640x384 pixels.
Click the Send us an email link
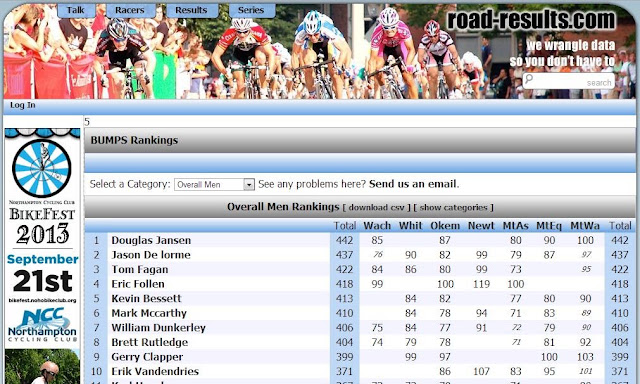pyautogui.click(x=412, y=184)
